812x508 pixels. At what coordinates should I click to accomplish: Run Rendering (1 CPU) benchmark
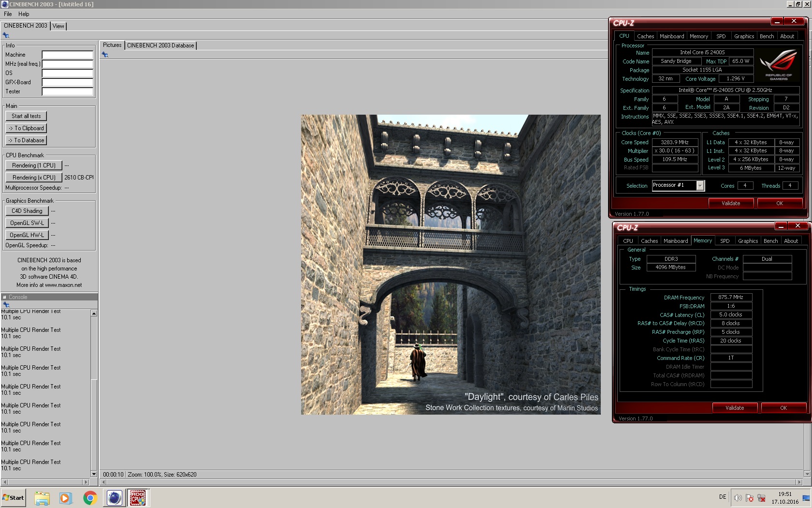(x=34, y=165)
